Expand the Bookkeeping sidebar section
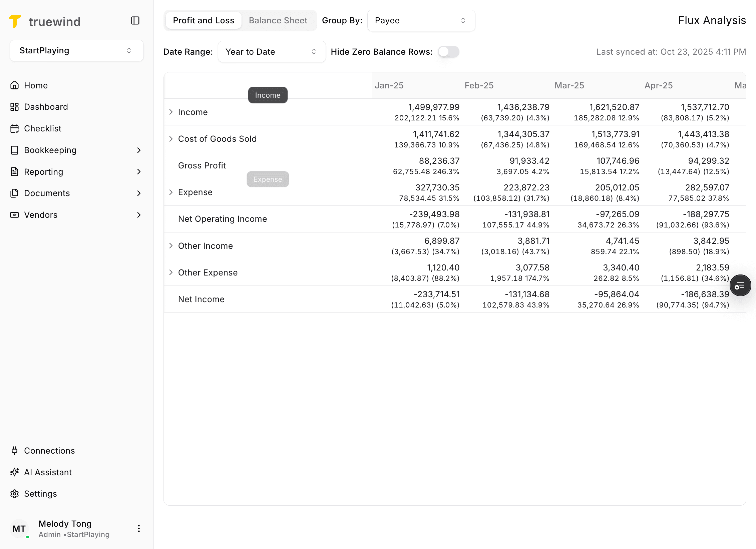756x549 pixels. coord(50,150)
